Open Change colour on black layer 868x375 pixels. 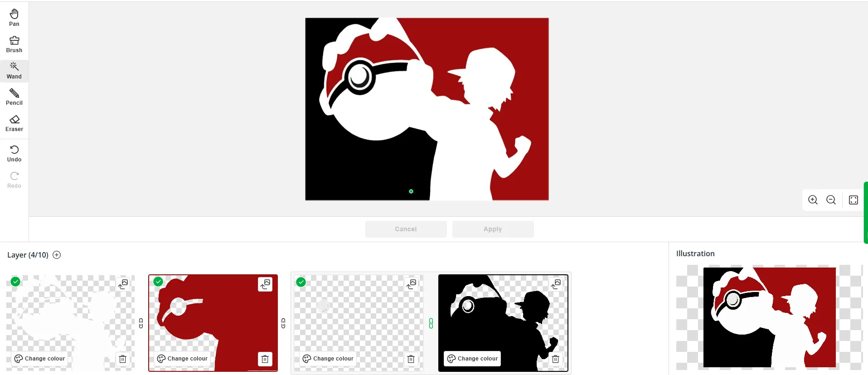472,359
